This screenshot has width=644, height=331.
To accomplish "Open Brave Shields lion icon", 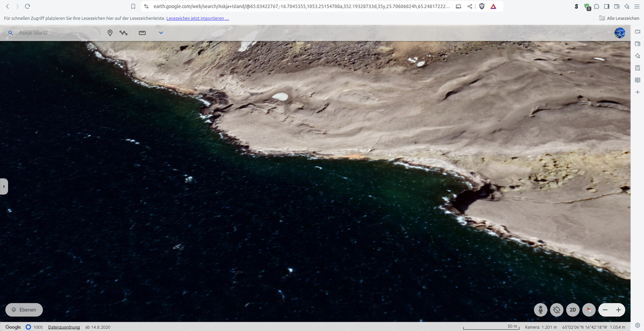I will 481,7.
